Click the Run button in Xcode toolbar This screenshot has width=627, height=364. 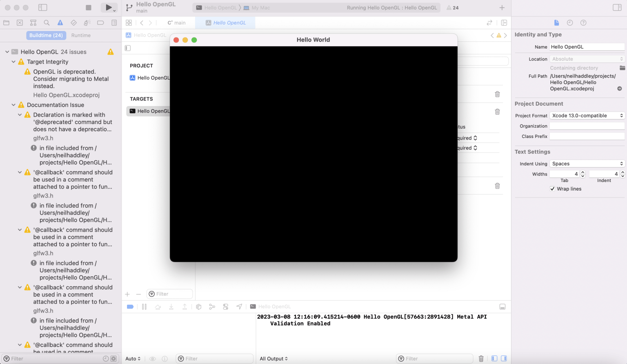(x=108, y=7)
